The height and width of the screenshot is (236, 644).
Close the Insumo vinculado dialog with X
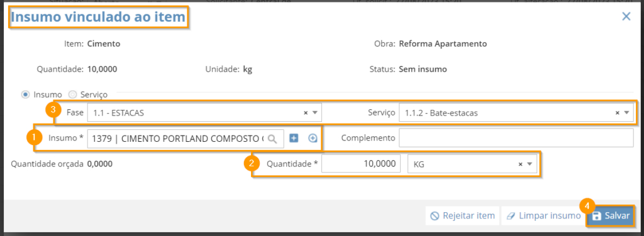626,16
